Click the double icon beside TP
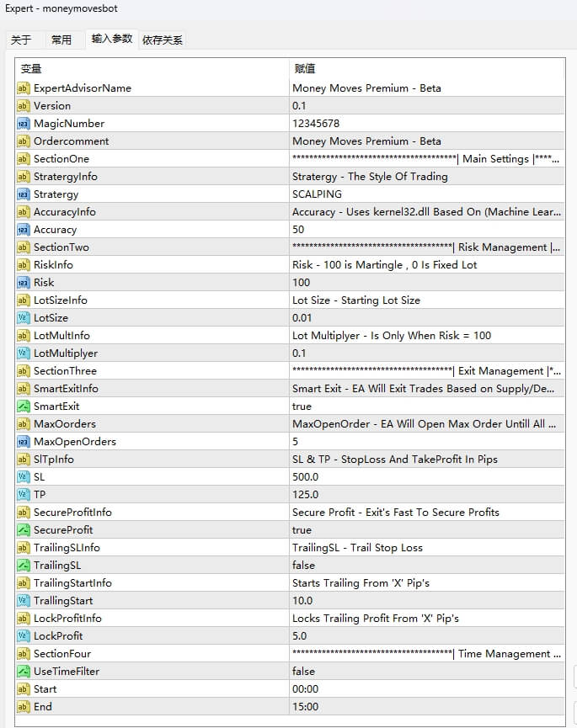 click(24, 495)
